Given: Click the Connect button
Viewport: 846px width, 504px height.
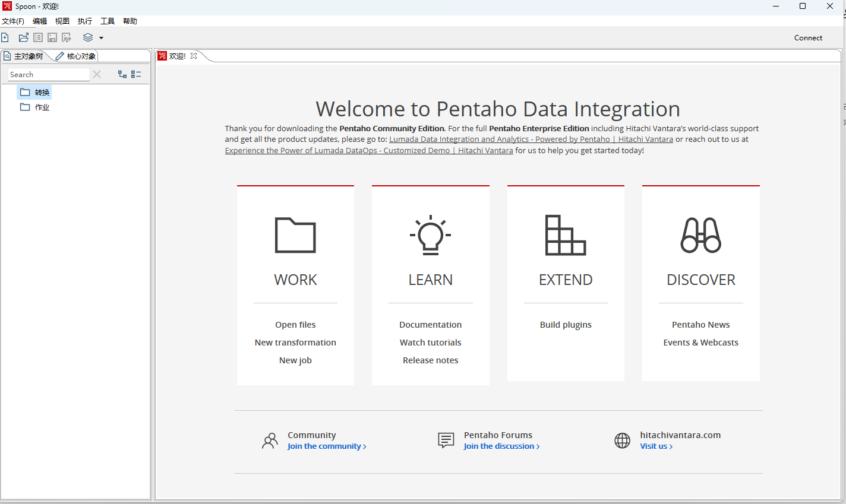Looking at the screenshot, I should [808, 37].
